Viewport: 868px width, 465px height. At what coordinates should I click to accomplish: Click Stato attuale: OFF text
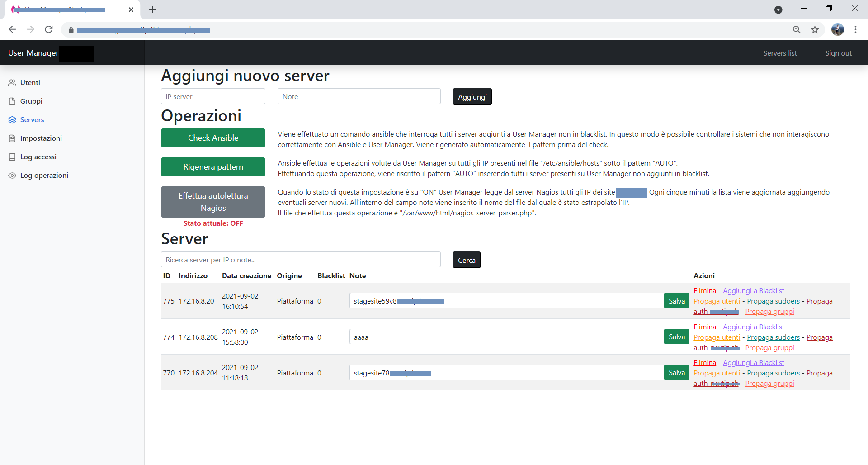point(213,223)
